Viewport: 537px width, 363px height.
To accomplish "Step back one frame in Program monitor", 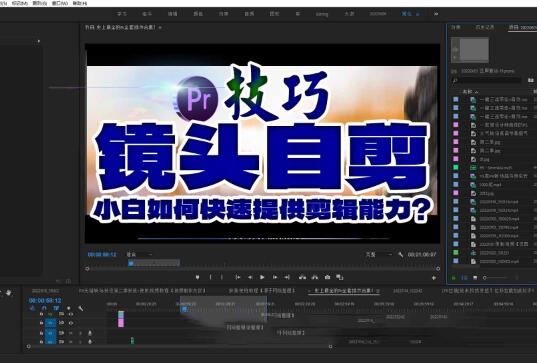I will point(250,277).
